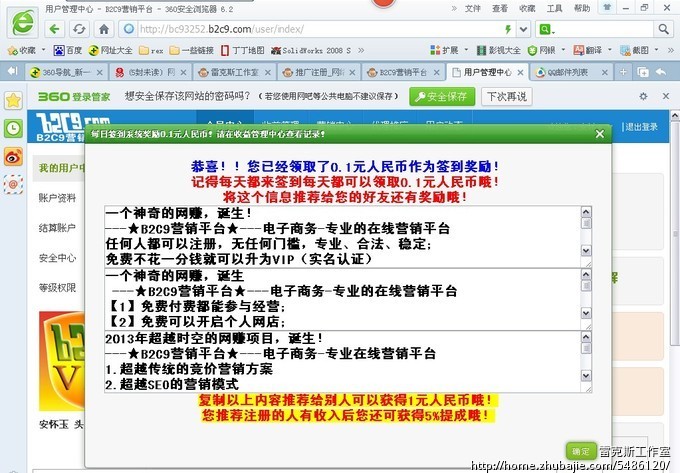Screen dimensions: 680x473
Task: Click the page vertical scrollbar up arrow
Action: pyautogui.click(x=675, y=115)
